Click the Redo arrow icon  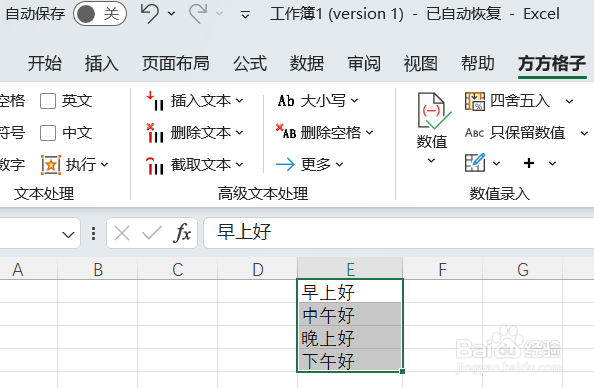tap(199, 14)
